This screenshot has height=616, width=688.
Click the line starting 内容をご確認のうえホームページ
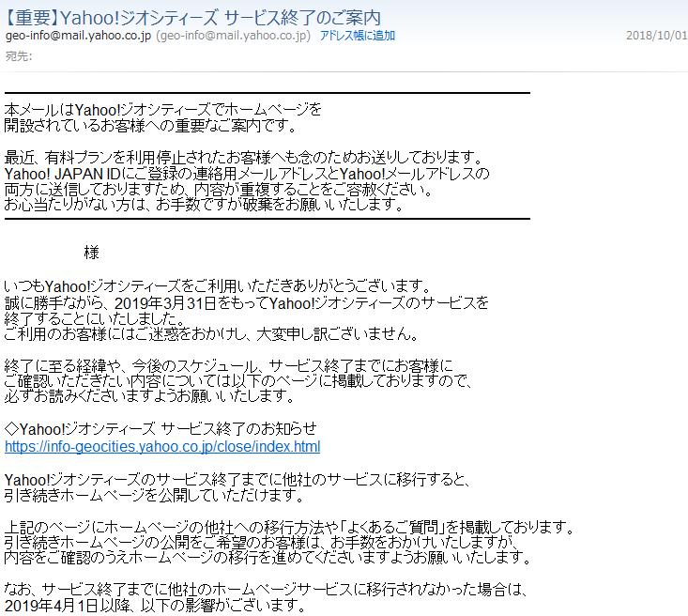pyautogui.click(x=268, y=558)
